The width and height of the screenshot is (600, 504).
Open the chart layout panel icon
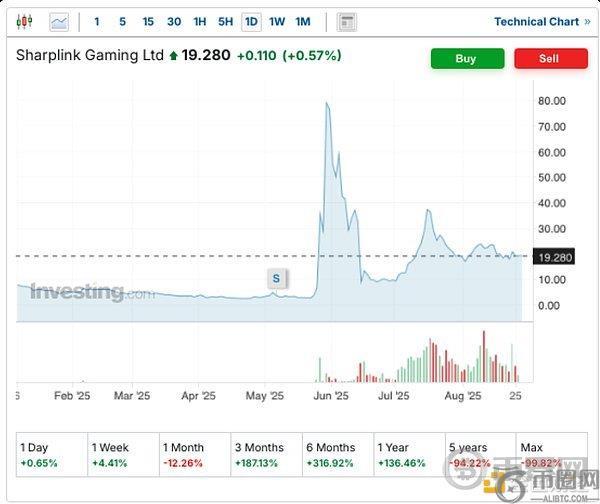[x=347, y=21]
